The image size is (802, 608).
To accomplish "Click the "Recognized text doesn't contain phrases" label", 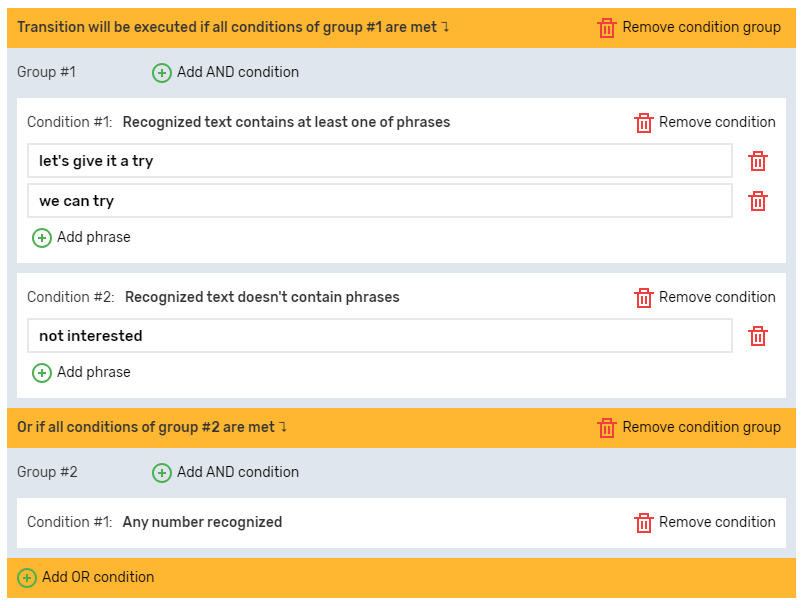I will 262,297.
